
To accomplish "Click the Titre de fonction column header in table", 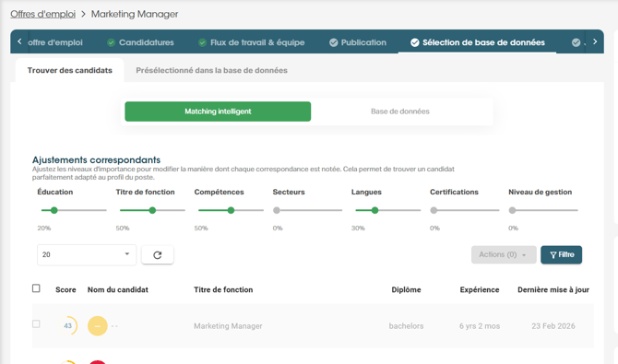I will click(223, 289).
